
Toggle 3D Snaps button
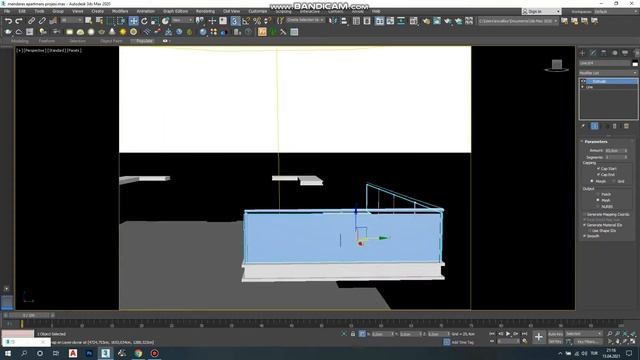[235, 21]
